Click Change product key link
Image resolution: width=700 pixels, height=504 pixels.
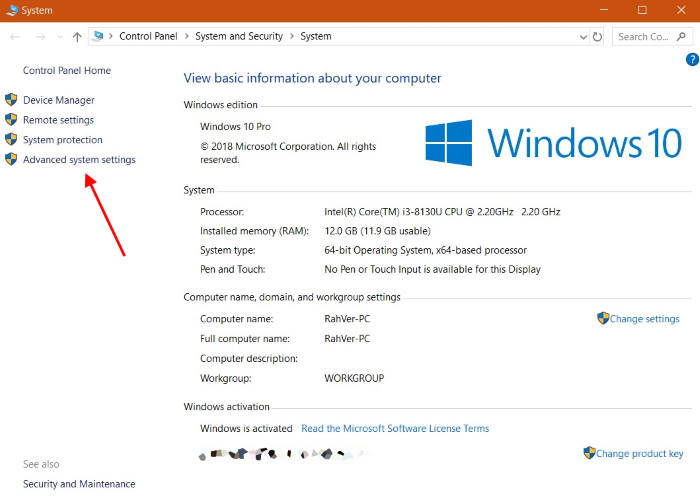pos(640,454)
